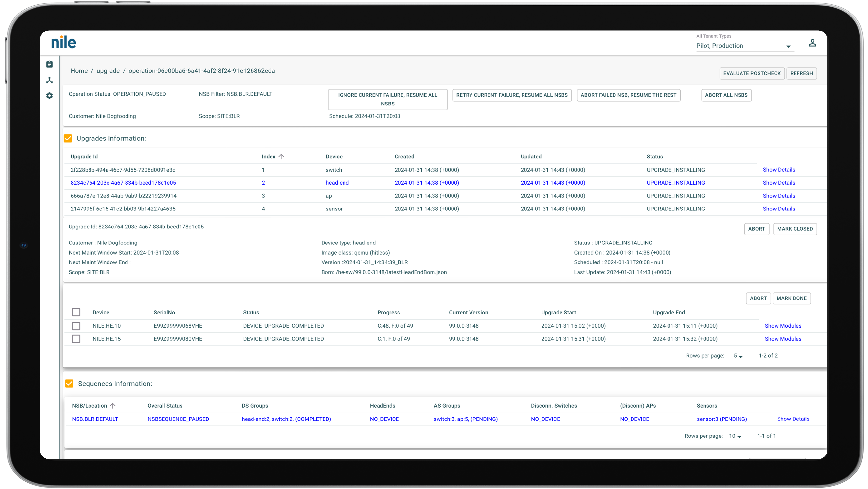Screen dimensions: 868x489
Task: Show Details for head-end upgrade
Action: [x=779, y=183]
